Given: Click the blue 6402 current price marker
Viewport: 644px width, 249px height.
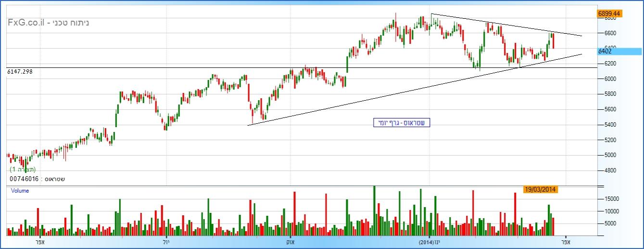Looking at the screenshot, I should 619,51.
